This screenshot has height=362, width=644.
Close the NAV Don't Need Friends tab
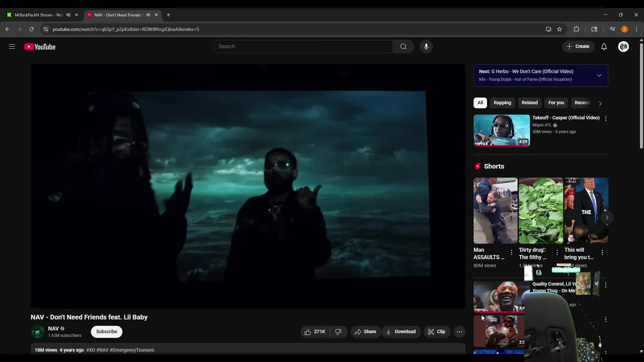156,15
